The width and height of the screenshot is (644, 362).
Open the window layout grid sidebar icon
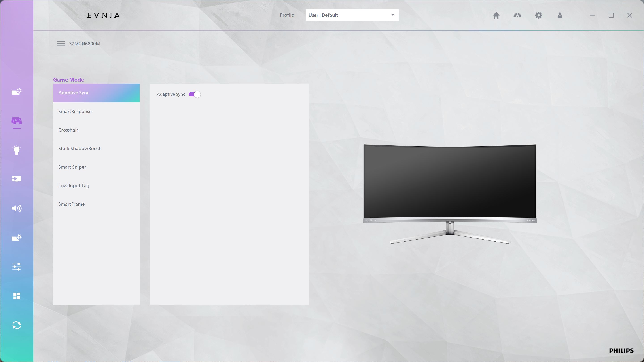pos(17,296)
